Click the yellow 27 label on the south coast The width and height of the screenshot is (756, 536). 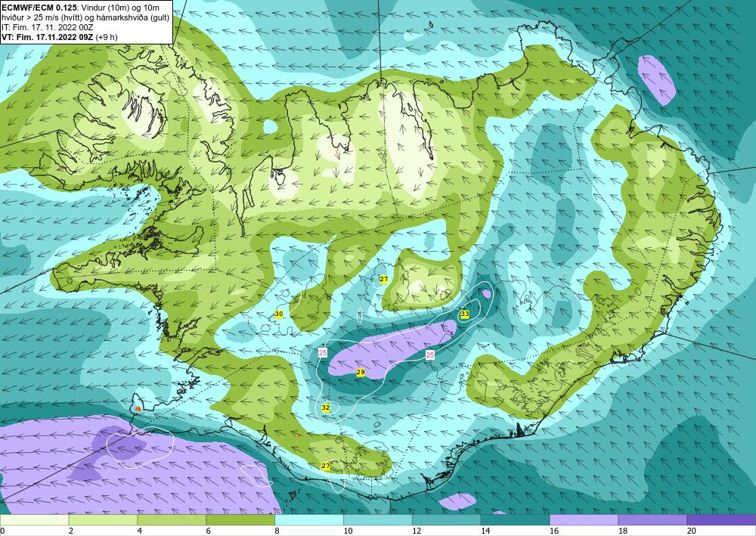point(325,466)
